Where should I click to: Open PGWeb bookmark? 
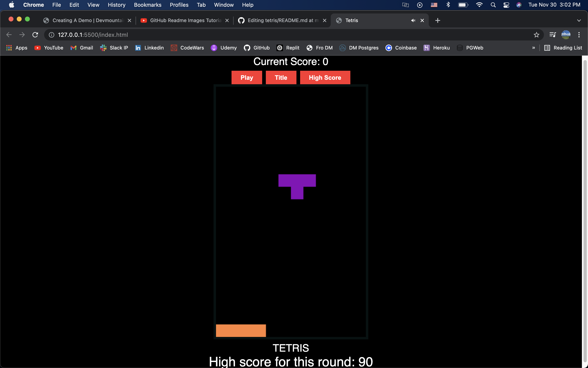coord(470,48)
